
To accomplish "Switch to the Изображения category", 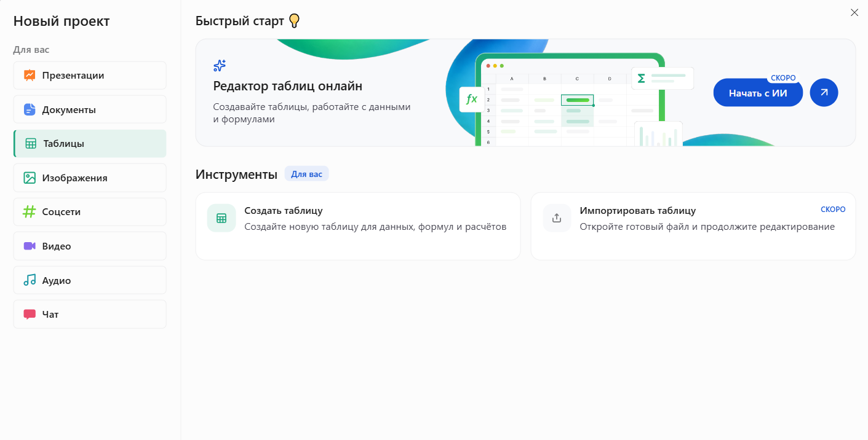I will coord(90,178).
